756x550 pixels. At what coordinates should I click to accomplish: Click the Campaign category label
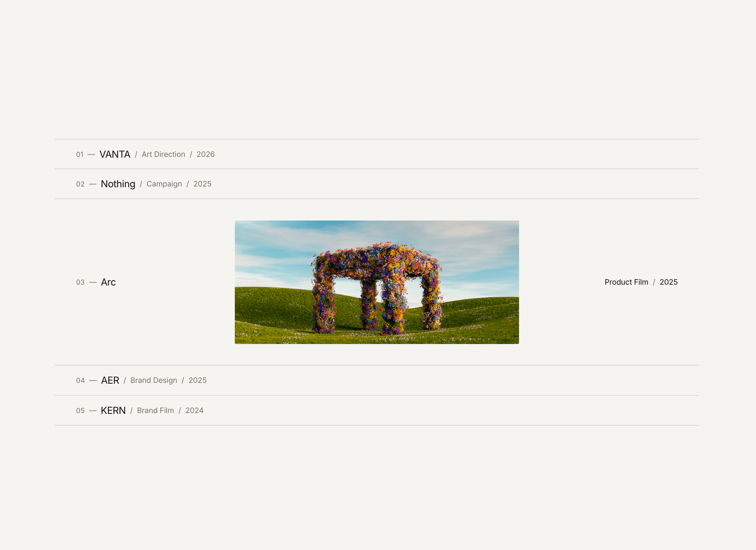click(164, 184)
